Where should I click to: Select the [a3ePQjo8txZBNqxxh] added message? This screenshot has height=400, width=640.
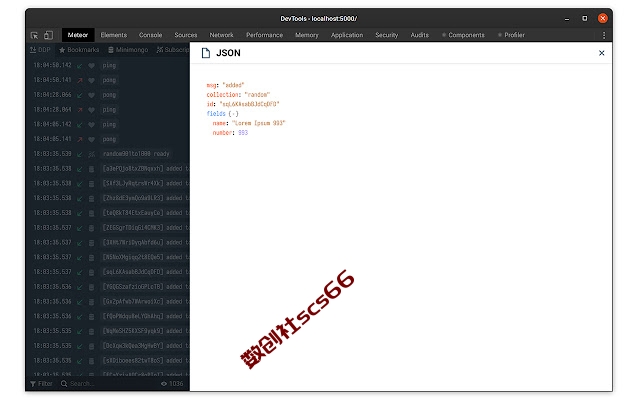coord(145,169)
